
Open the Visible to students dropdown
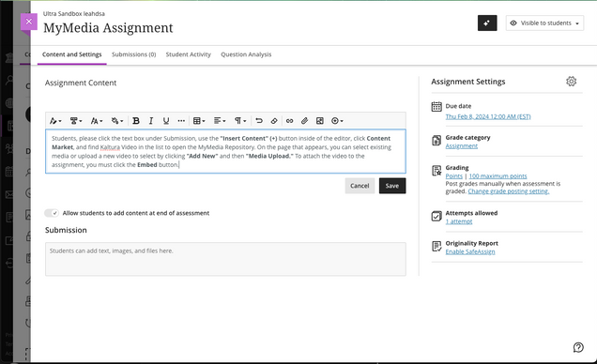[544, 23]
